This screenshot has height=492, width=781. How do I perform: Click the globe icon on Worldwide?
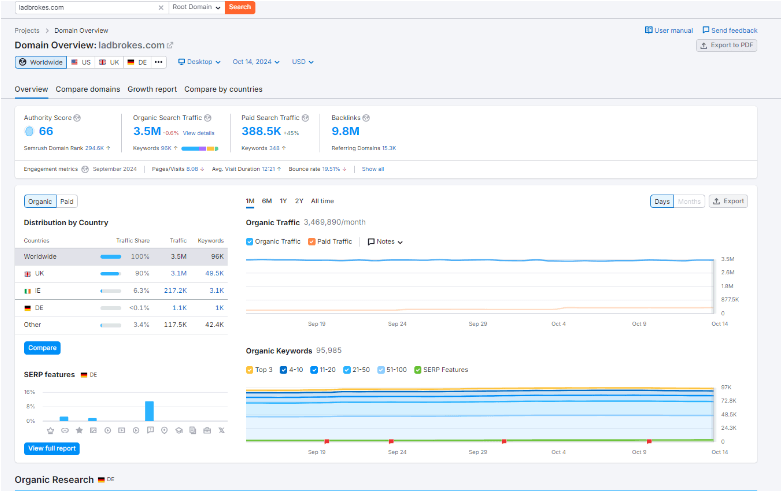[22, 62]
